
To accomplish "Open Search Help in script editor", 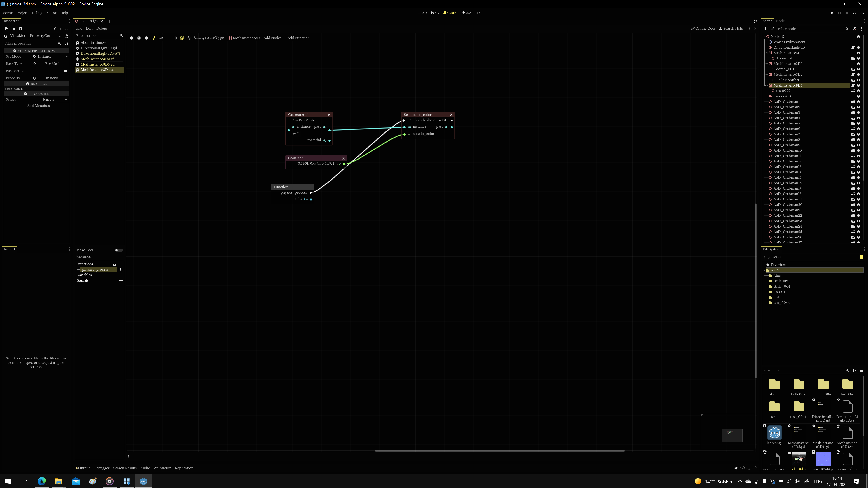I will tap(731, 28).
